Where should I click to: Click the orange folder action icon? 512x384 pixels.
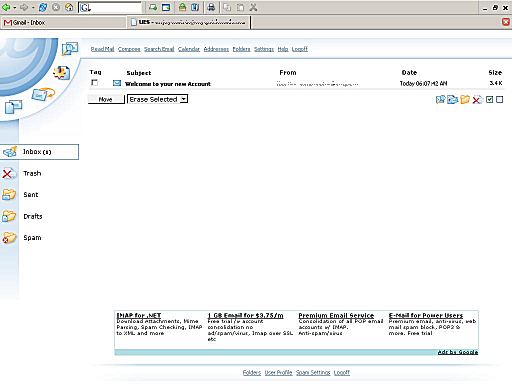465,99
